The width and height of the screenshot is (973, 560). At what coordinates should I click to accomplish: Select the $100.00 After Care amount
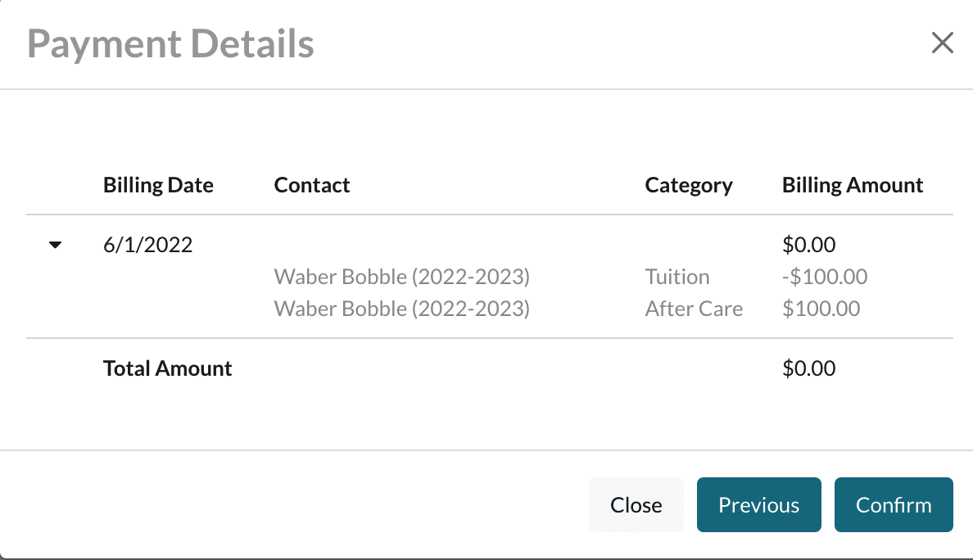(821, 309)
